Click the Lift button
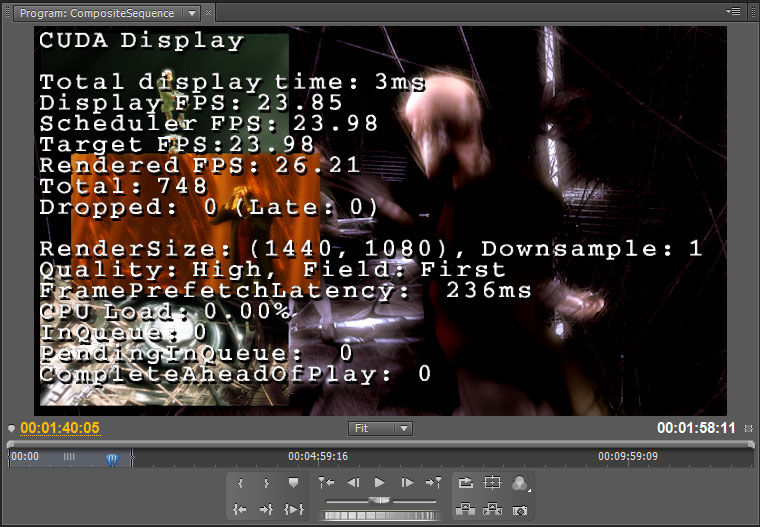Image resolution: width=760 pixels, height=527 pixels. tap(465, 509)
